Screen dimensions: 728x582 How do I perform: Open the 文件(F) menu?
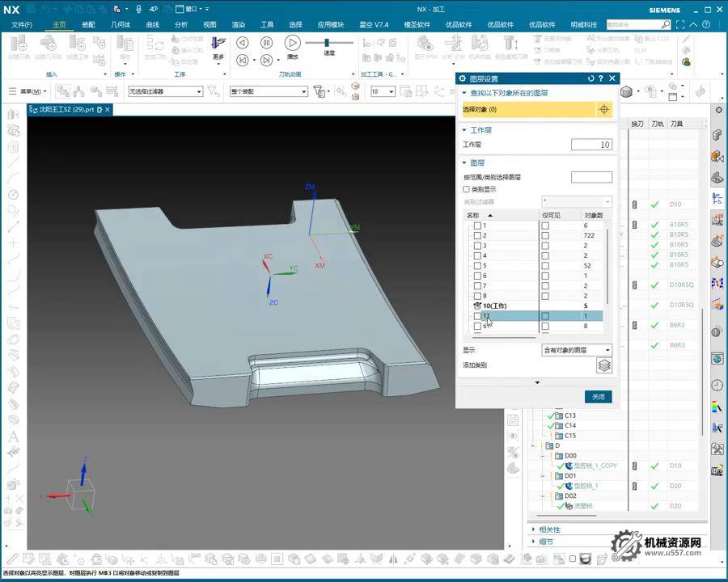[x=22, y=24]
